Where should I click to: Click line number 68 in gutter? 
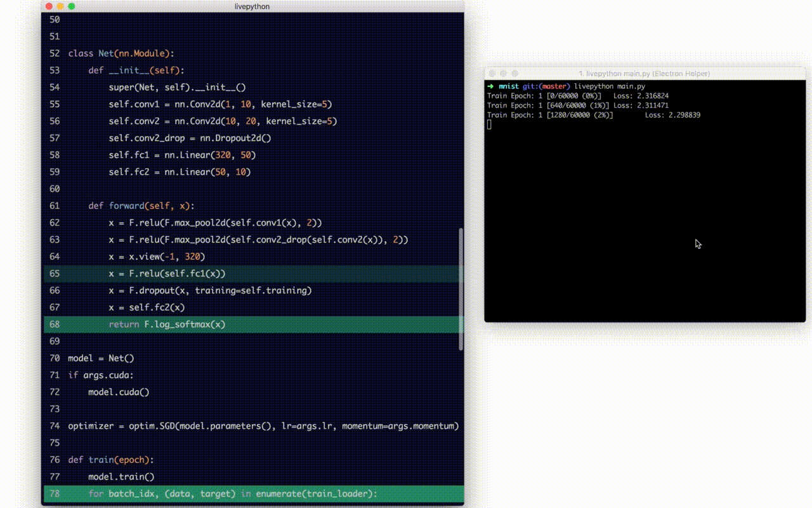[x=55, y=324]
